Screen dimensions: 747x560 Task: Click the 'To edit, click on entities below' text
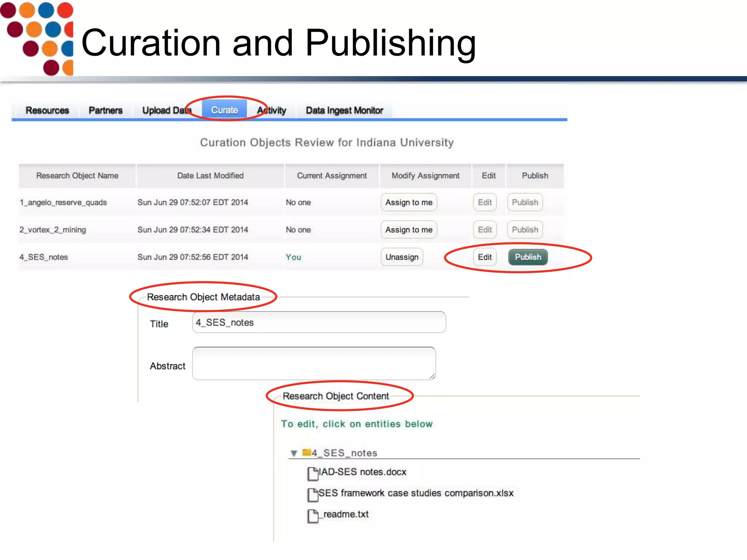[357, 424]
